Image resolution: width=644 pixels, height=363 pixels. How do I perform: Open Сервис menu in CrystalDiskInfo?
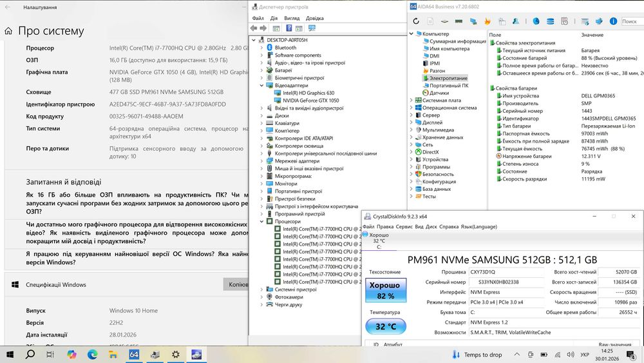point(404,226)
